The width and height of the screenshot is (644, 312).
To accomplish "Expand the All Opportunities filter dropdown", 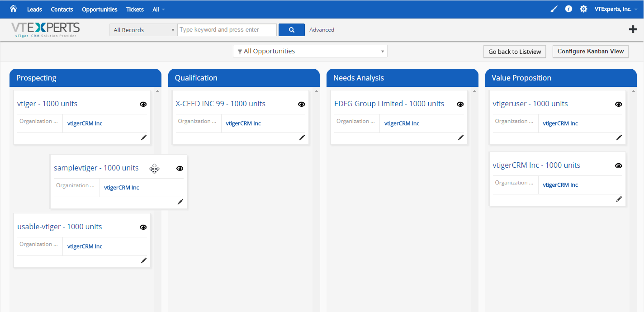I will pyautogui.click(x=310, y=51).
